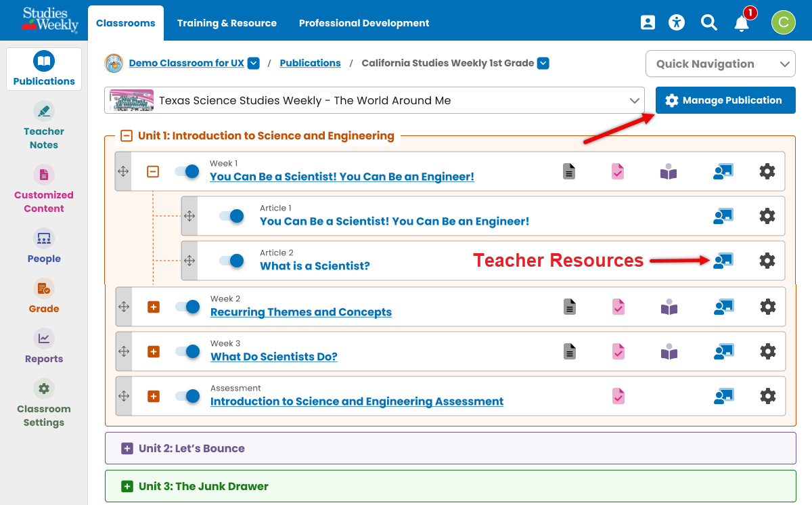Open Teacher Resources for Article 1
812x505 pixels.
coord(723,216)
